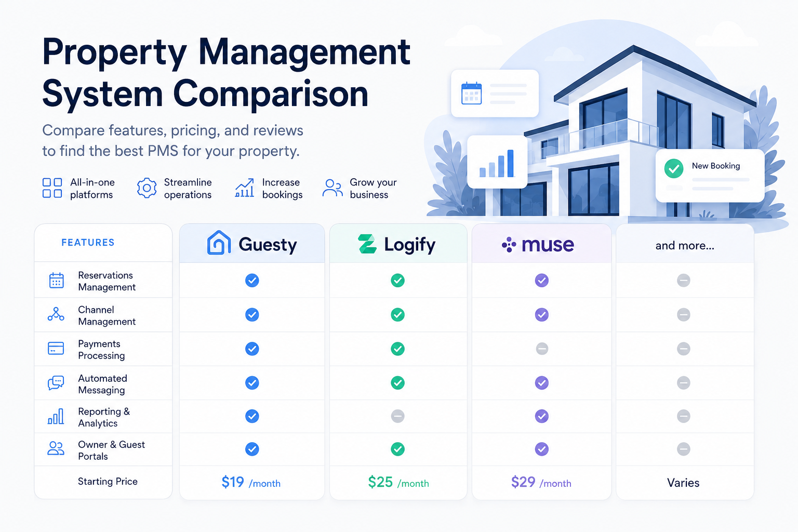Click the muse dots logo icon
798x532 pixels.
[x=509, y=244]
